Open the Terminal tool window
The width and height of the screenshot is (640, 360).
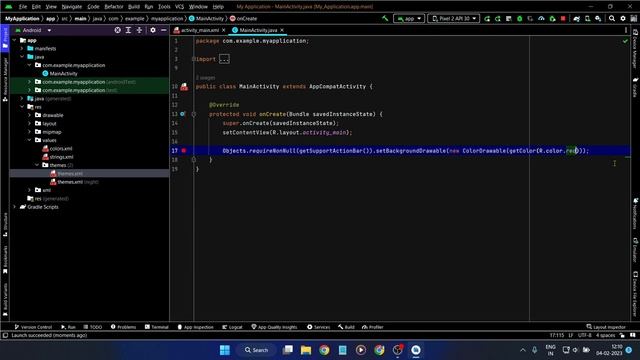[x=156, y=327]
